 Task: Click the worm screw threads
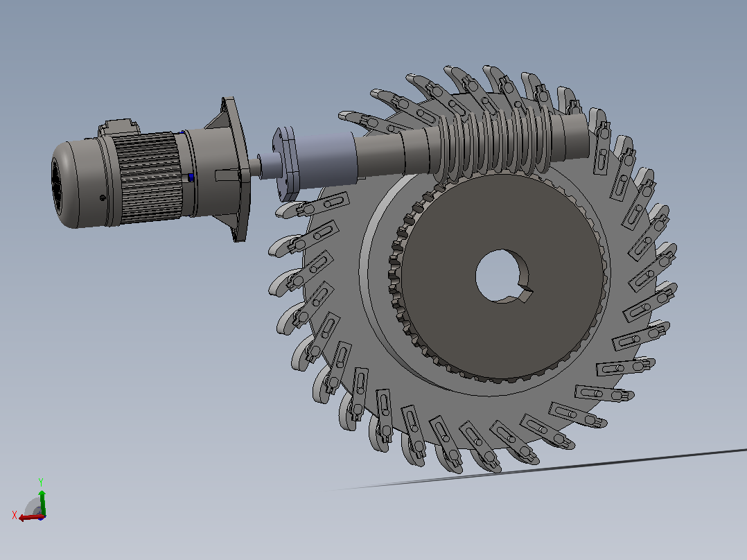coord(493,143)
